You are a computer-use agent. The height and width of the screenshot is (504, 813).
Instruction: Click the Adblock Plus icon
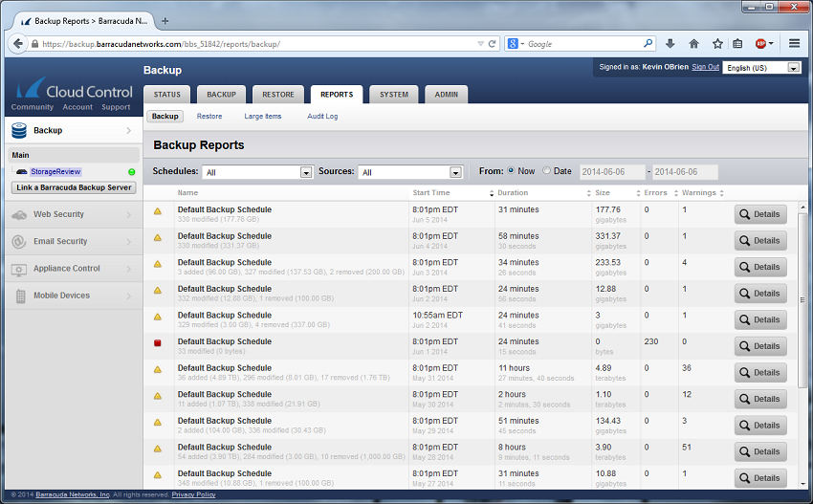(x=760, y=44)
